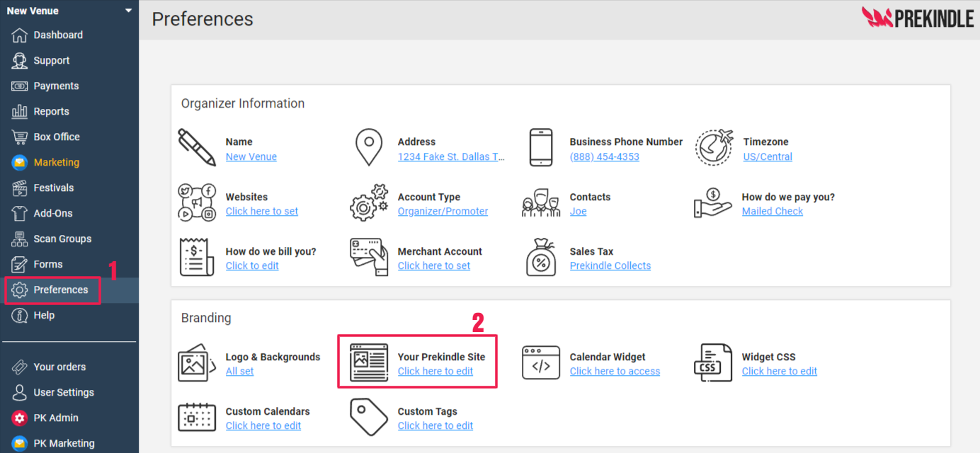
Task: Click the Box Office cart icon
Action: coord(20,137)
